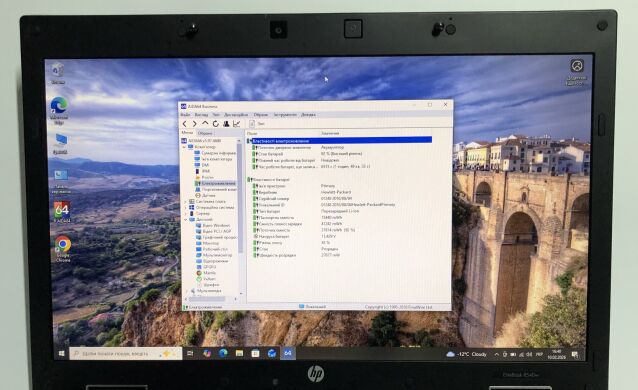Expand the Операційна система tree node
638x390 pixels.
[x=186, y=207]
